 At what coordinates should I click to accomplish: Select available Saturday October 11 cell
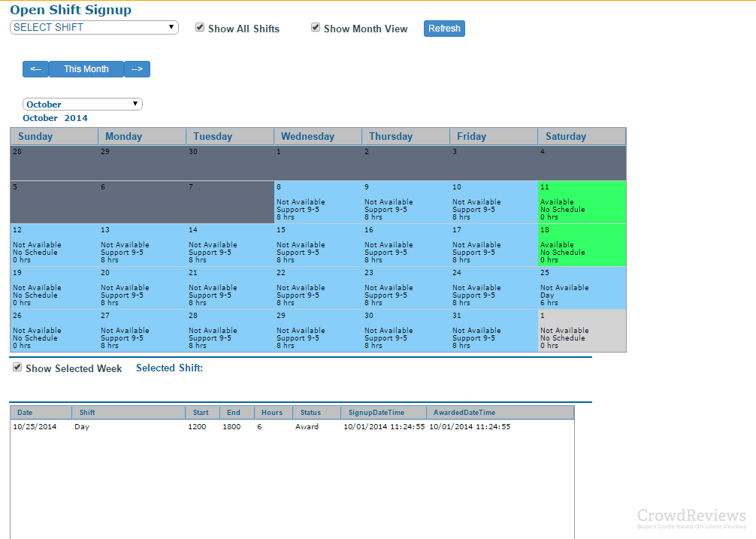click(581, 202)
